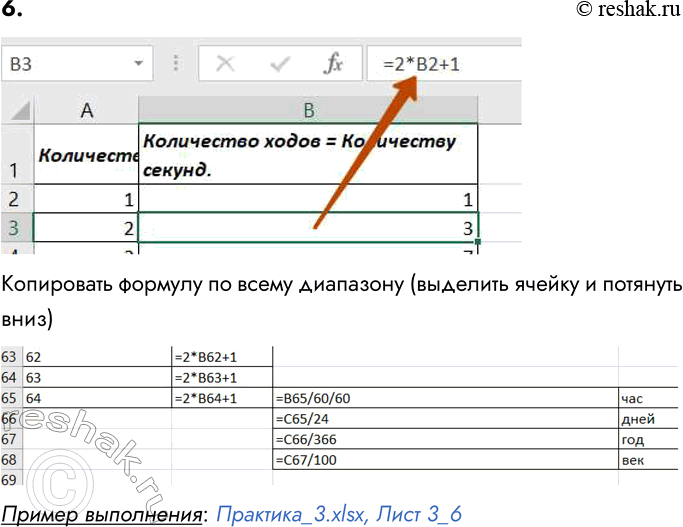The width and height of the screenshot is (683, 527).
Task: Select column B header
Action: (x=308, y=111)
